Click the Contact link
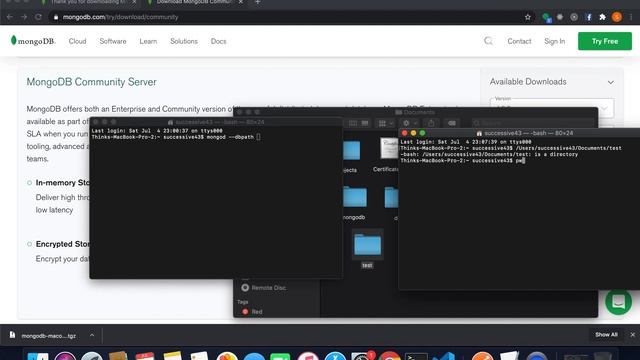This screenshot has width=640, height=360. pos(519,41)
